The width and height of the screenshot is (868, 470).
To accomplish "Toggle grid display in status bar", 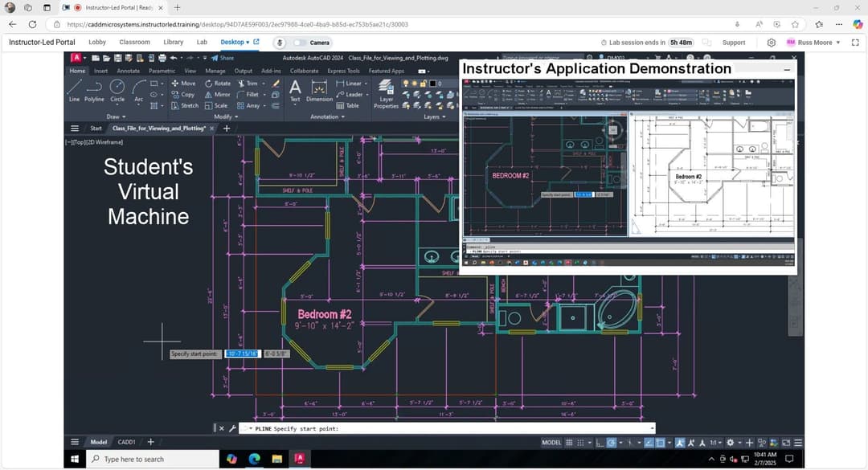I will pos(570,443).
